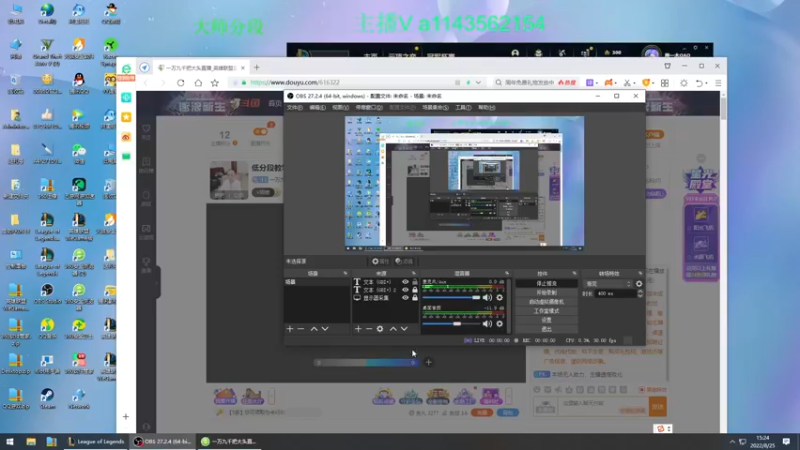The image size is (800, 450).
Task: Unlock the display capture source
Action: [x=415, y=298]
